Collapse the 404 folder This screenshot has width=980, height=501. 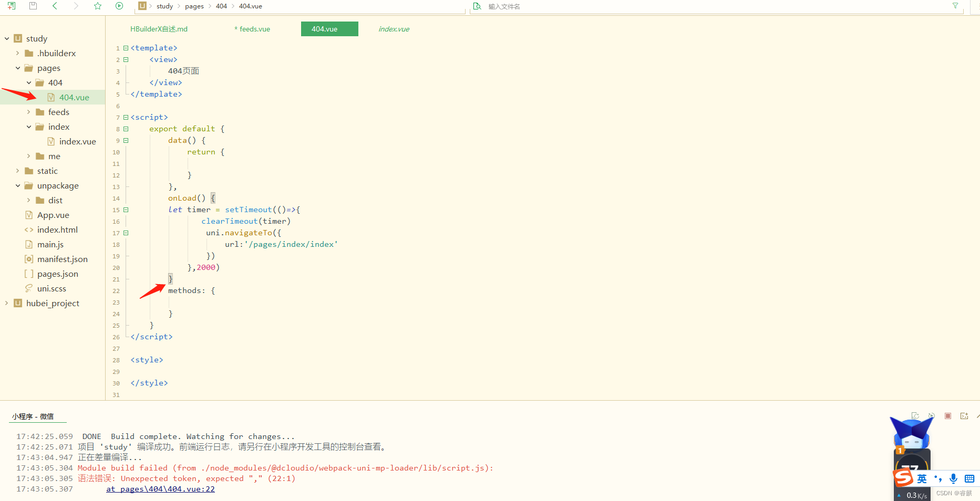28,82
